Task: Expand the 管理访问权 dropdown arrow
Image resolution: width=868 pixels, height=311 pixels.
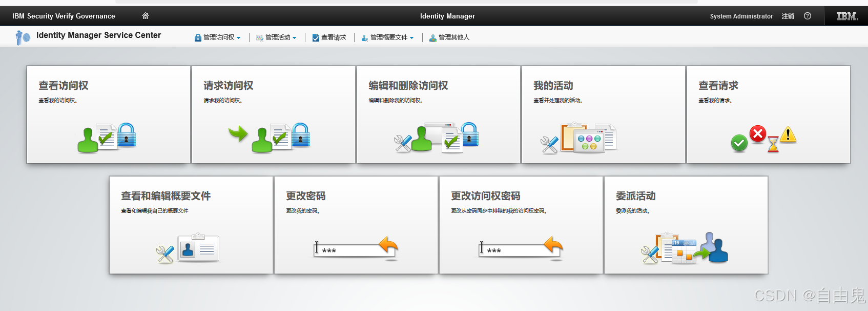Action: [x=239, y=38]
